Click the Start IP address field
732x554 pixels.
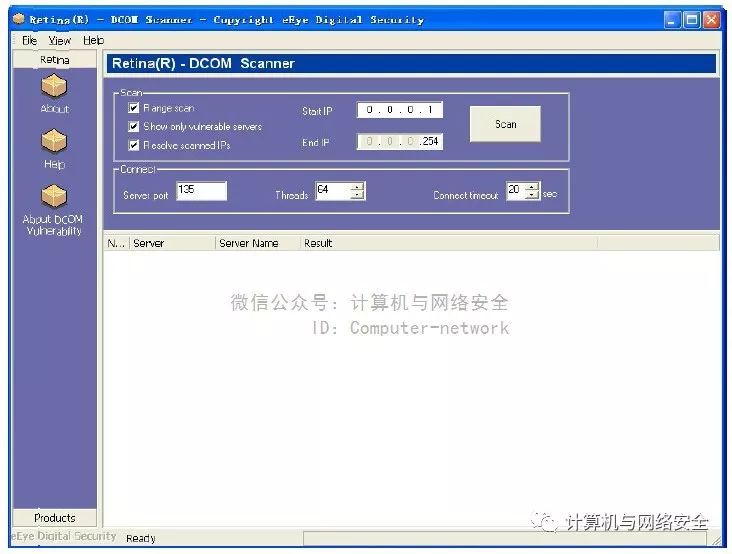point(400,110)
